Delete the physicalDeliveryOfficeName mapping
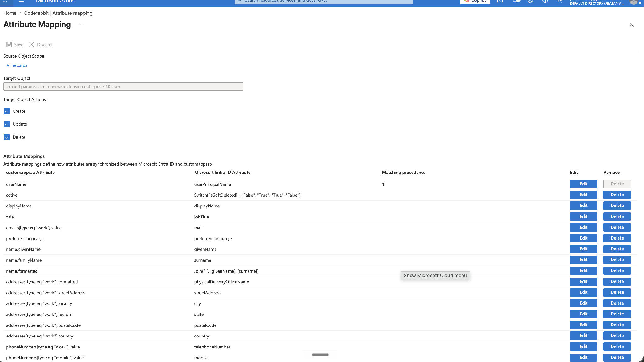 pyautogui.click(x=617, y=282)
